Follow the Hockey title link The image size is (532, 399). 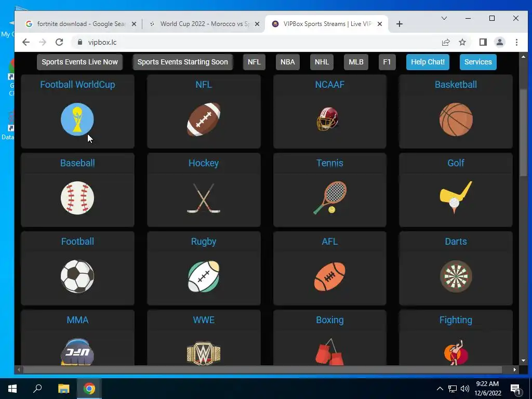click(x=204, y=163)
